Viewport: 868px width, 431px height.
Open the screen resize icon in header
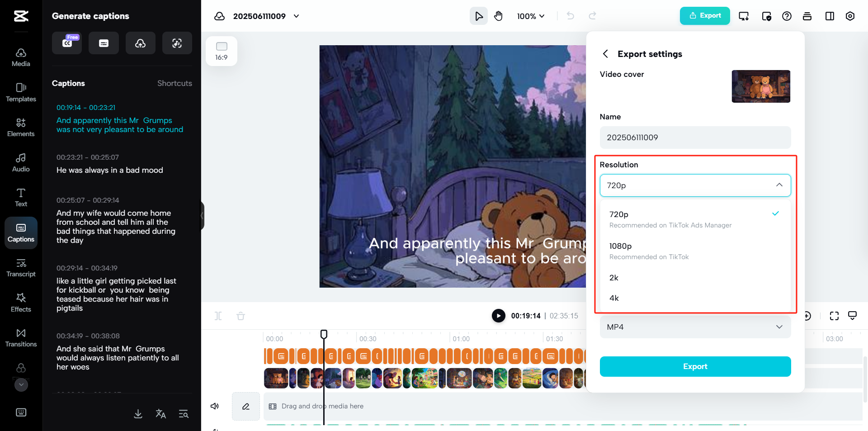point(744,16)
